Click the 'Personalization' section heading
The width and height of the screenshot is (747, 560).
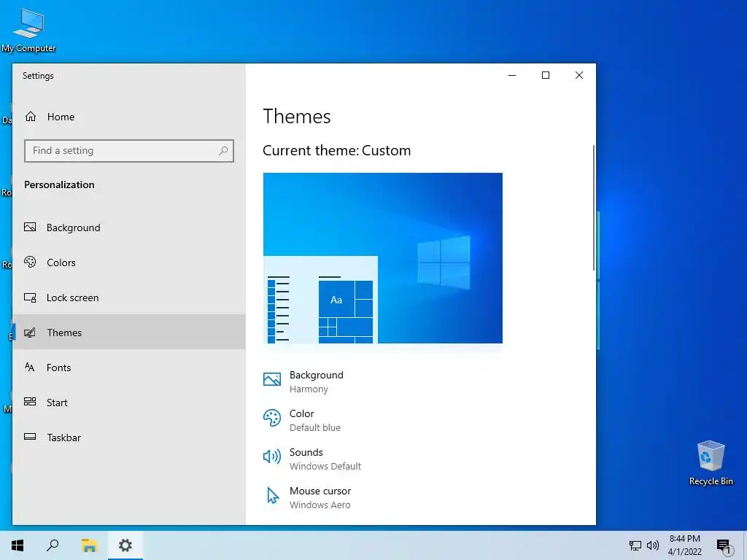tap(59, 184)
